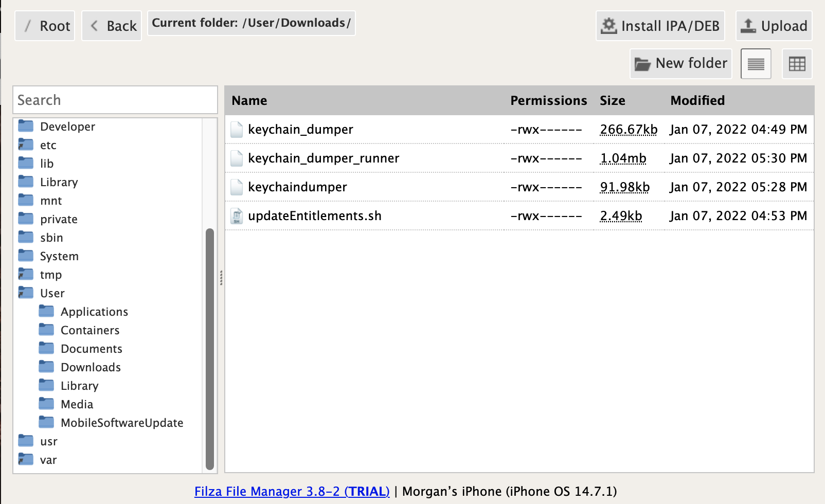This screenshot has width=825, height=504.
Task: Switch to grid view layout
Action: coord(797,64)
